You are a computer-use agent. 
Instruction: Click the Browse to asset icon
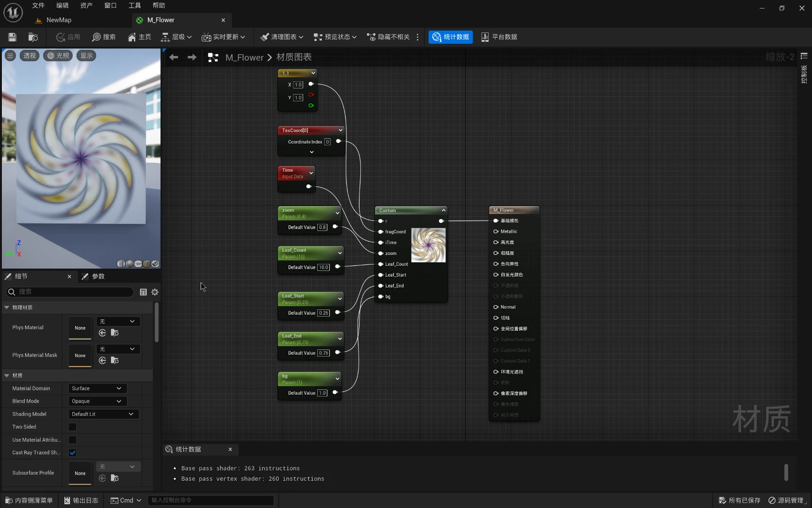point(33,37)
